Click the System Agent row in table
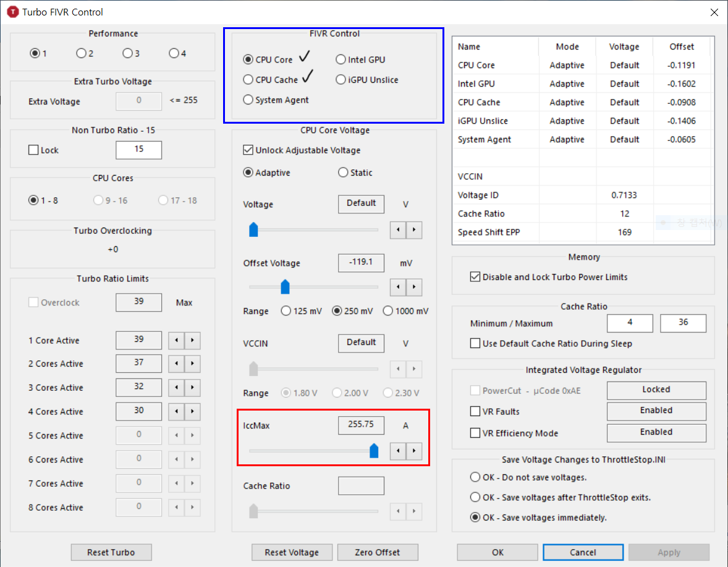 582,139
